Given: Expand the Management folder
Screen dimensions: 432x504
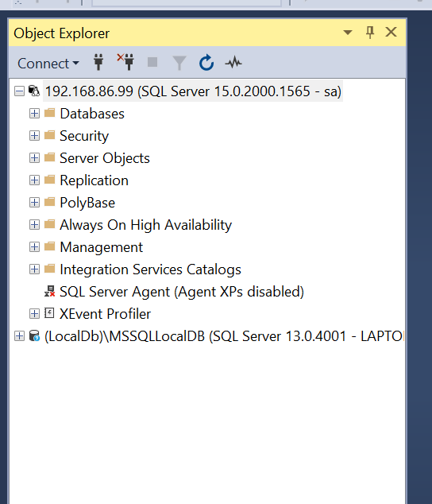Looking at the screenshot, I should pos(34,247).
